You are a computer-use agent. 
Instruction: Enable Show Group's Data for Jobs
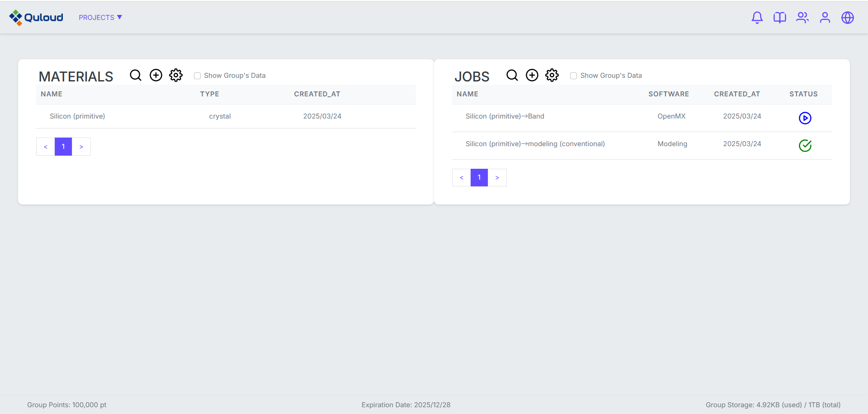574,76
